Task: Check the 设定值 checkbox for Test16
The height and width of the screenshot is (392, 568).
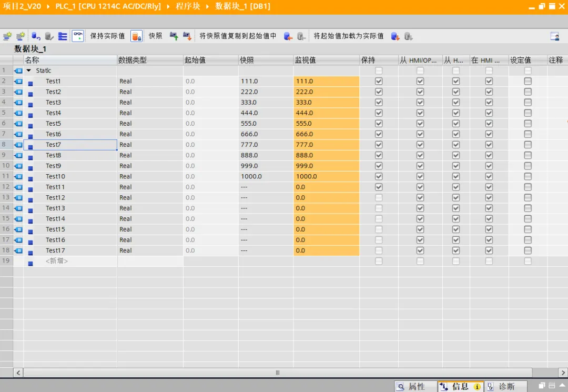Action: (528, 240)
